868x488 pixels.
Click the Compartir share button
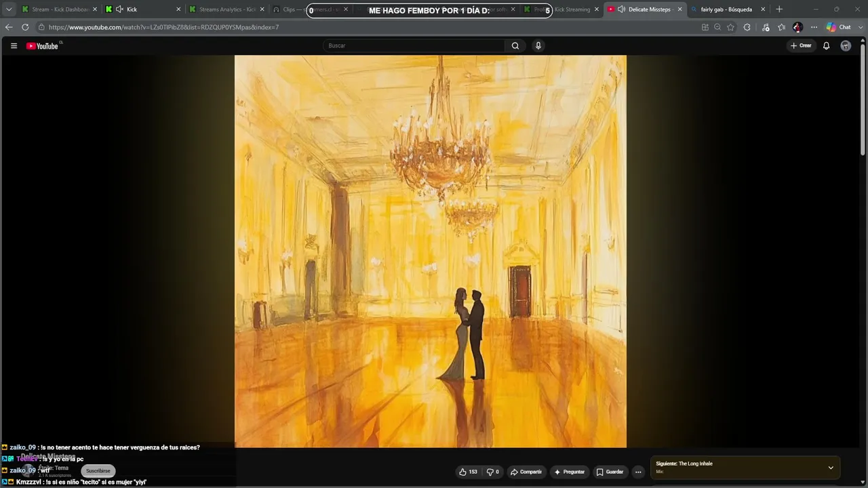coord(526,472)
